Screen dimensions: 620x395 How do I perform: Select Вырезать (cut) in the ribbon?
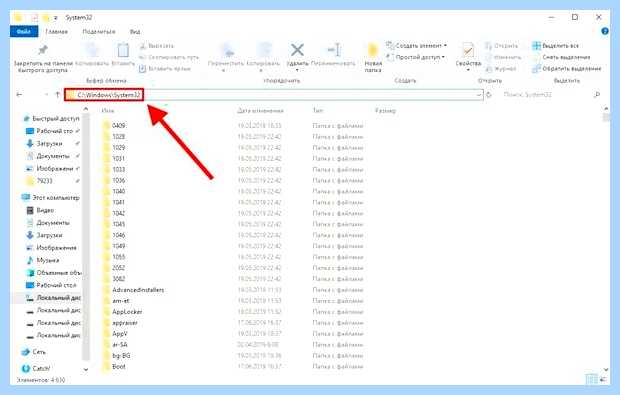[x=157, y=46]
